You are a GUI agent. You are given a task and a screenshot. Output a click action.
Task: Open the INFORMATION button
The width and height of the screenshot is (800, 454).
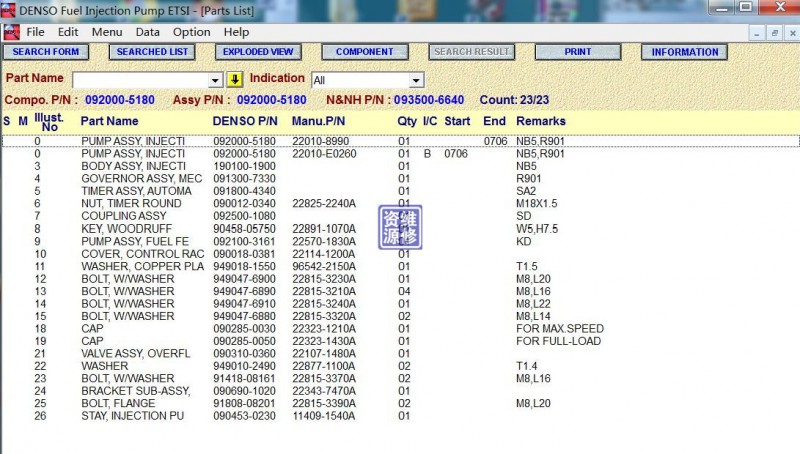click(x=684, y=52)
